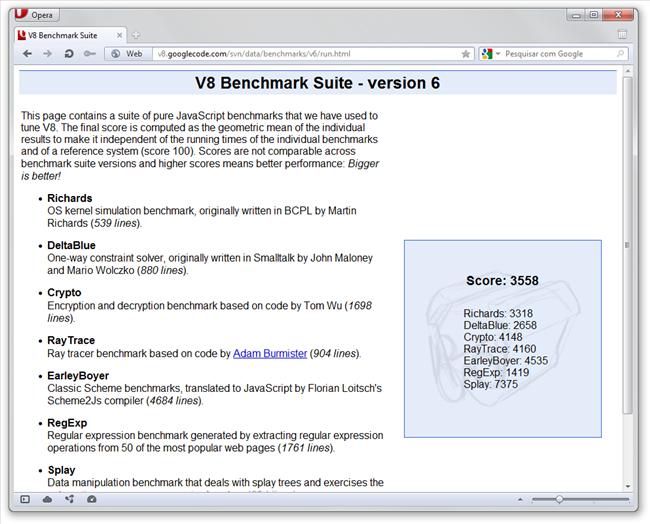
Task: Click the password wand key icon
Action: 90,54
